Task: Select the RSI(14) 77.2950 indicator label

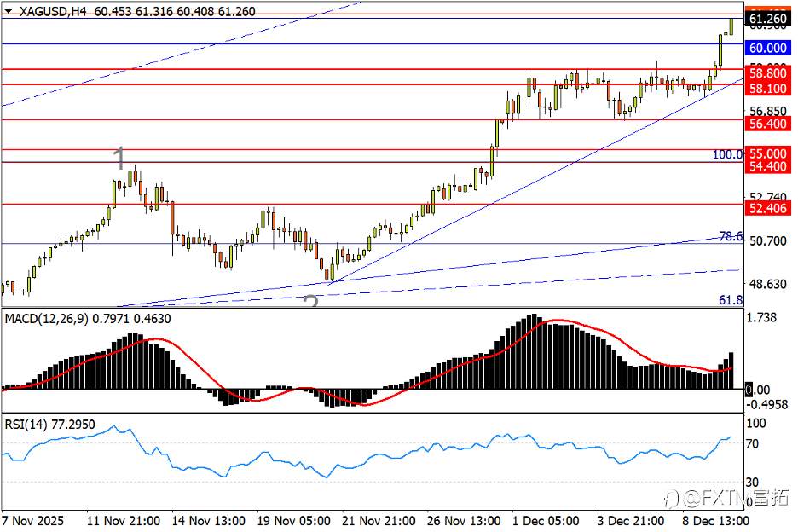Action: click(x=49, y=424)
